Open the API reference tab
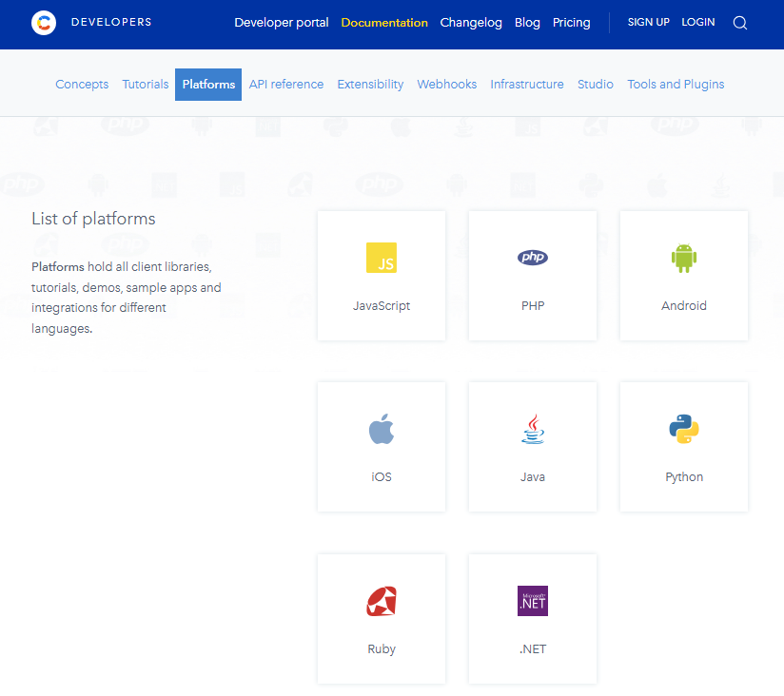784x696 pixels. click(x=286, y=85)
